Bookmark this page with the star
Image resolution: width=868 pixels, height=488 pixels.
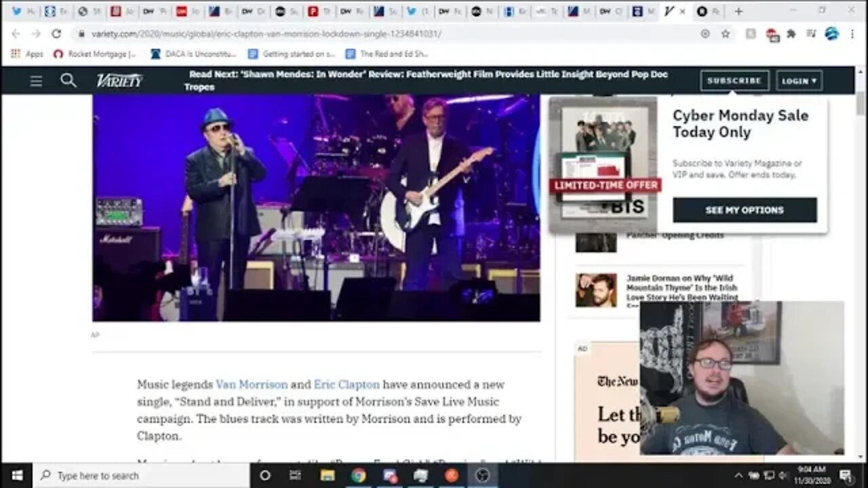click(x=726, y=33)
